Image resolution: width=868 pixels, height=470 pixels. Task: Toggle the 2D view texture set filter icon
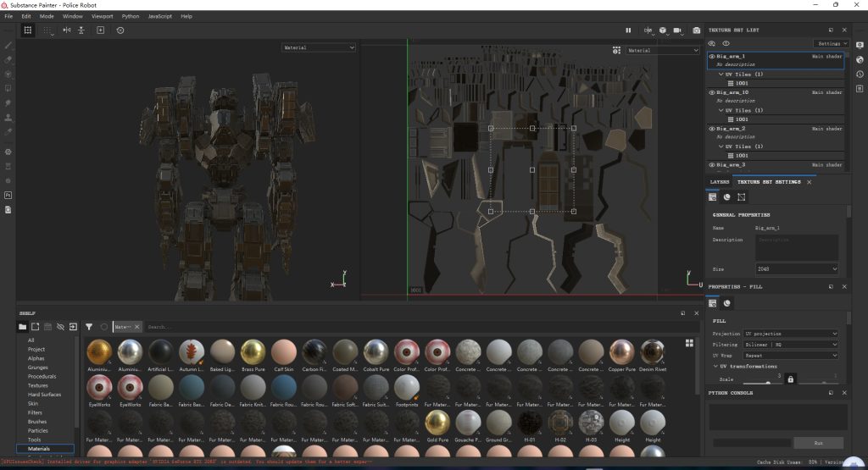pos(616,50)
